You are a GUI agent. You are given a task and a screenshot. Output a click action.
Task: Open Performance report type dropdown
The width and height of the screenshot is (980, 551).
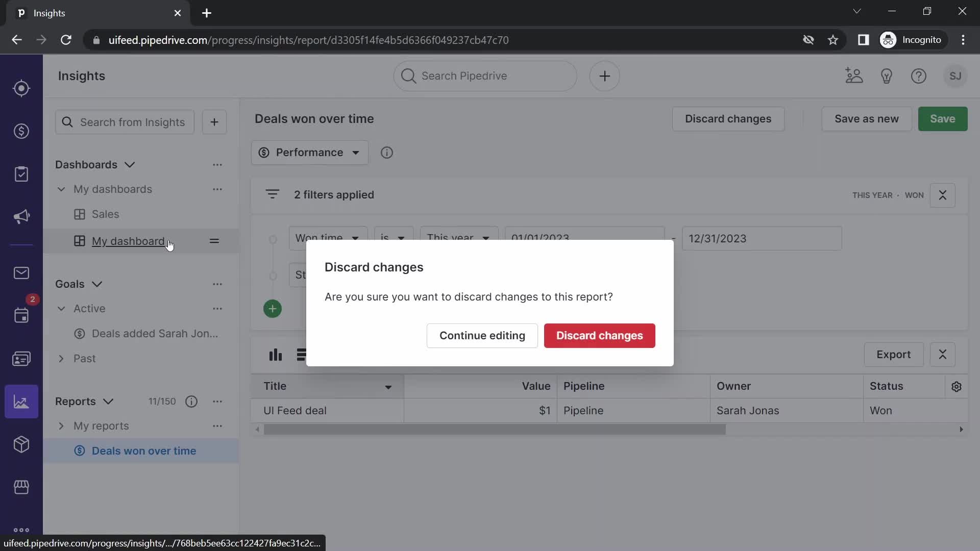click(x=309, y=153)
